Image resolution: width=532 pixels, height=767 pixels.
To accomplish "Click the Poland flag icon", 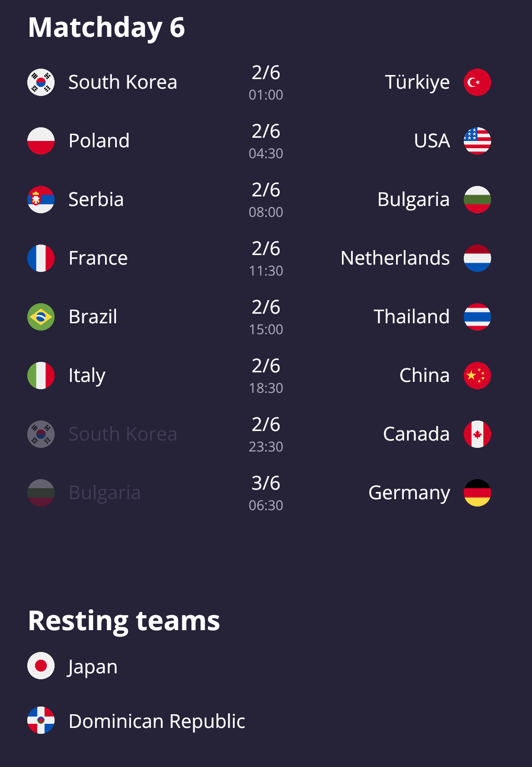I will pos(41,141).
